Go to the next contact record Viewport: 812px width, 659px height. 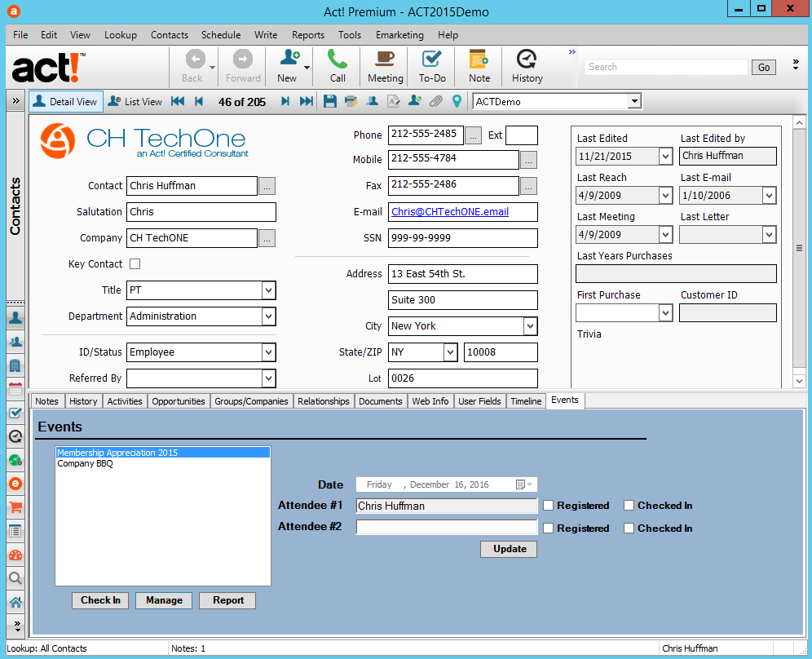coord(285,102)
